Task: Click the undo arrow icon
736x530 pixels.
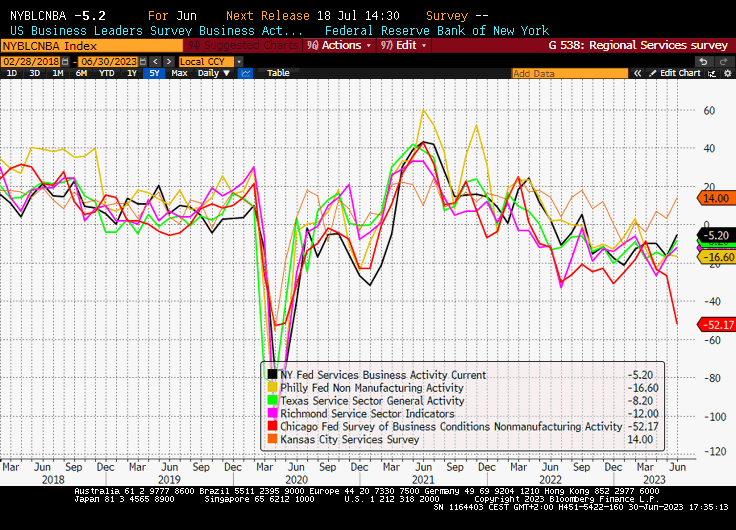Action: [703, 61]
